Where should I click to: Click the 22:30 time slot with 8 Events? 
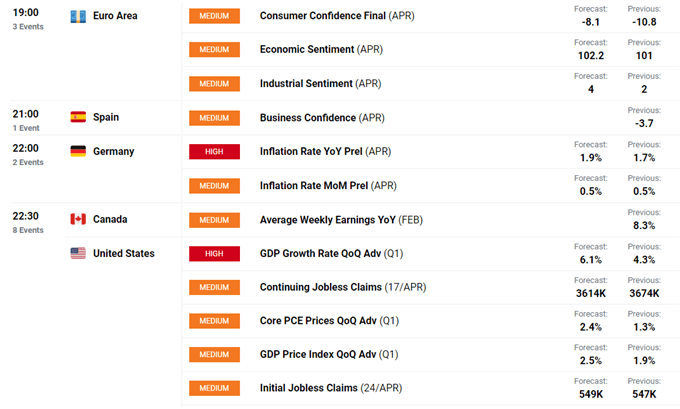[28, 222]
